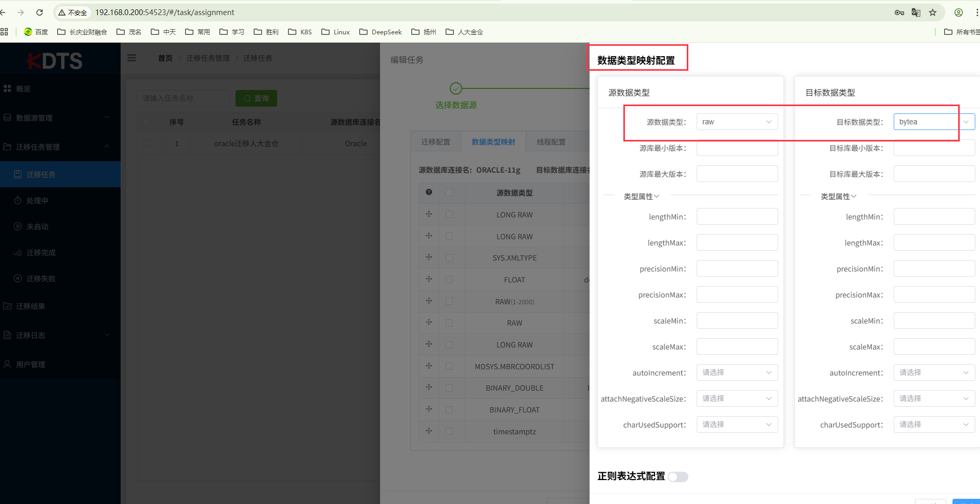Toggle the sidebar hamburger menu icon
Image resolution: width=980 pixels, height=504 pixels.
pos(132,58)
